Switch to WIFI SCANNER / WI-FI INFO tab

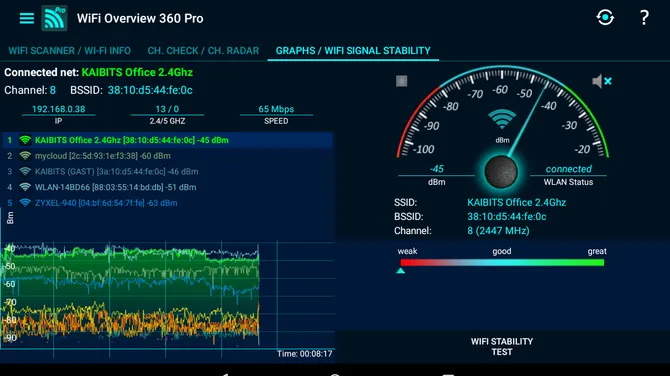(70, 51)
